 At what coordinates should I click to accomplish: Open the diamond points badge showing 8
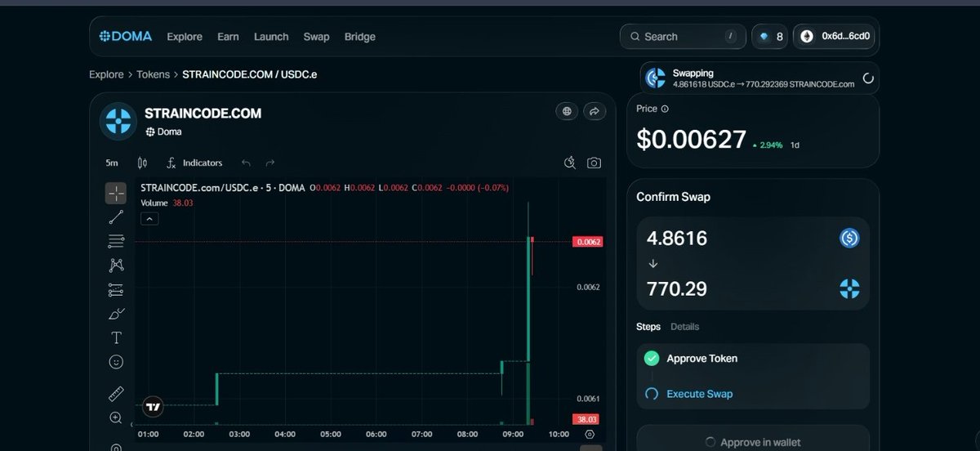tap(770, 37)
